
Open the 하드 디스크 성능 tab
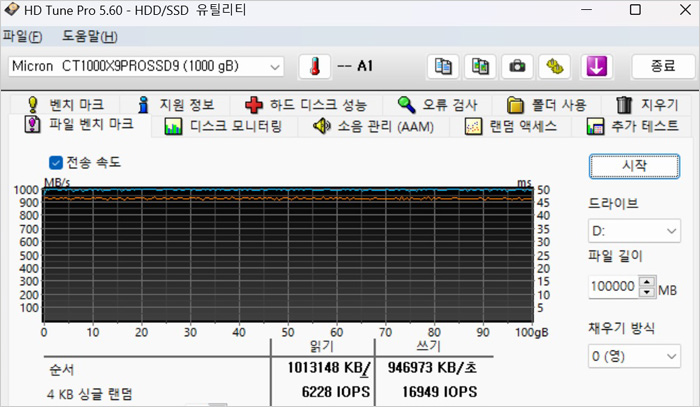(x=306, y=105)
